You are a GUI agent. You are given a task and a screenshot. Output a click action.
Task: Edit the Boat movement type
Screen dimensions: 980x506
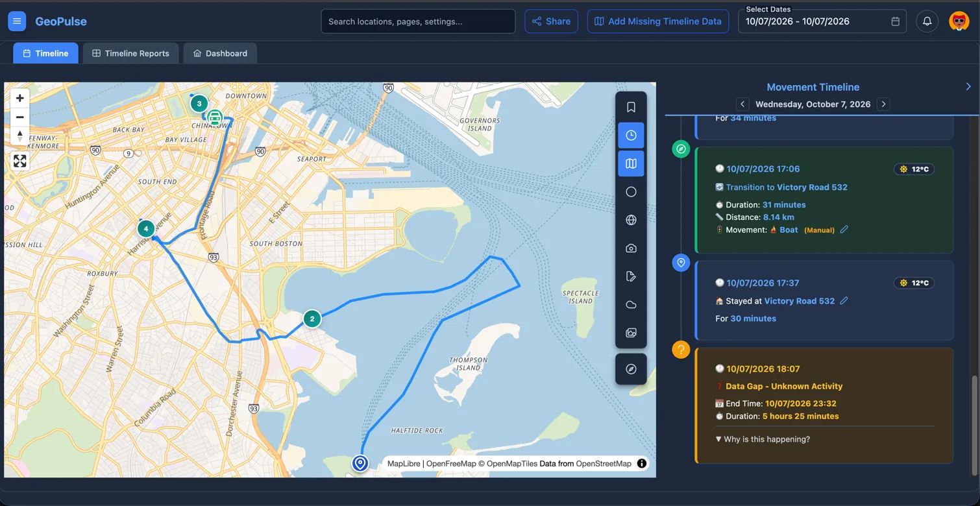[844, 230]
